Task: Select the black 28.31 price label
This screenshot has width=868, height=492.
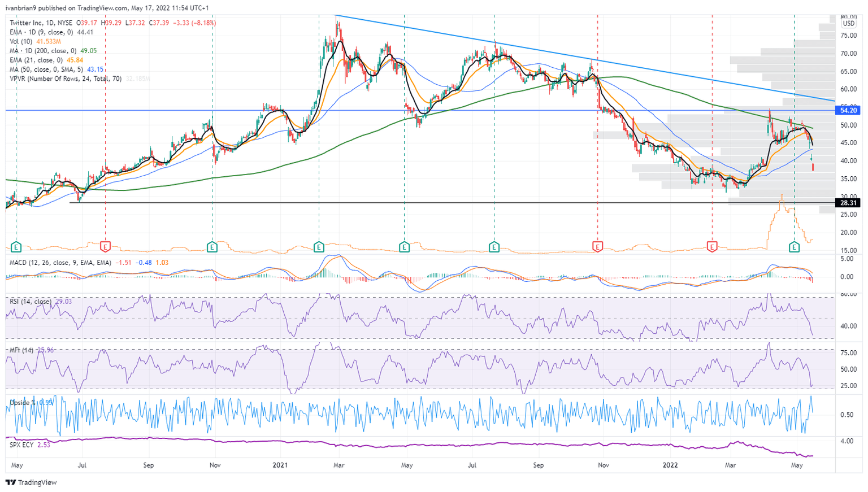Action: [848, 203]
